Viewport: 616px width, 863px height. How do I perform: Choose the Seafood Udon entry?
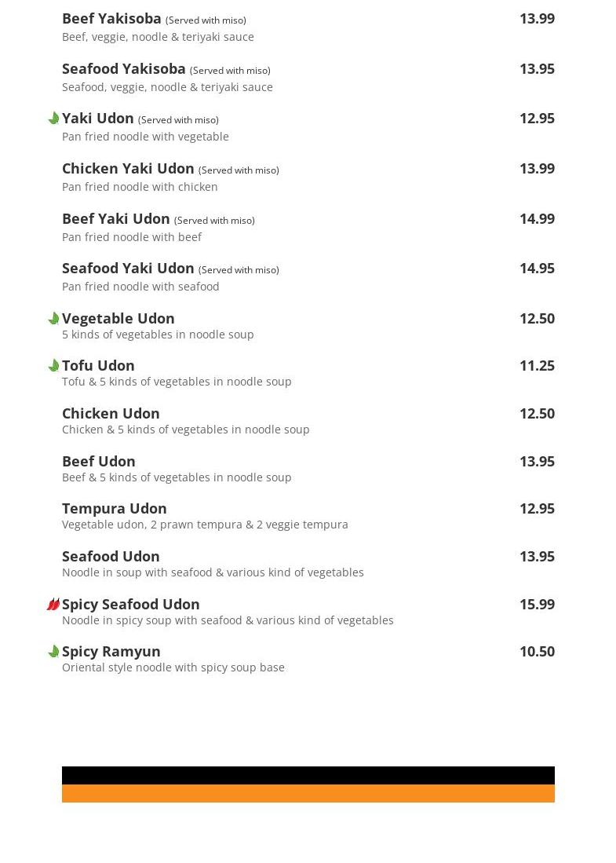pos(111,557)
